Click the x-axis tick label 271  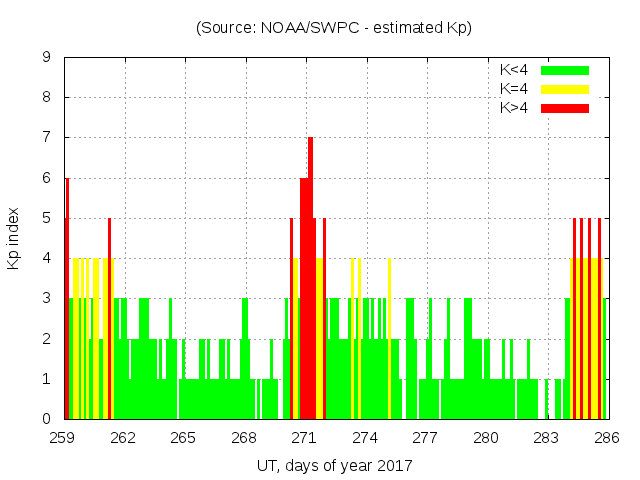305,438
